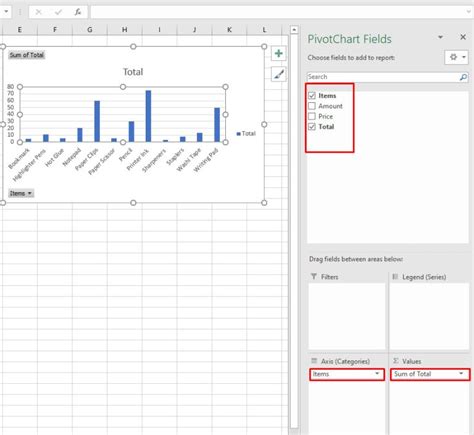Select column E header

[x=19, y=30]
